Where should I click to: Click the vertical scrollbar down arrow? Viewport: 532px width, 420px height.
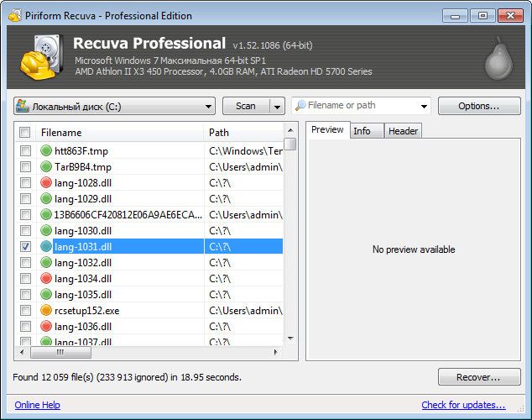click(x=290, y=339)
